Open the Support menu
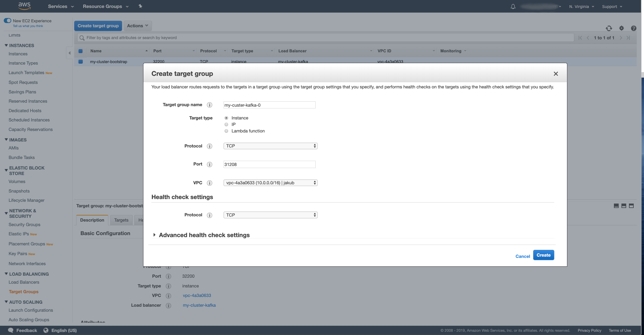 tap(612, 7)
